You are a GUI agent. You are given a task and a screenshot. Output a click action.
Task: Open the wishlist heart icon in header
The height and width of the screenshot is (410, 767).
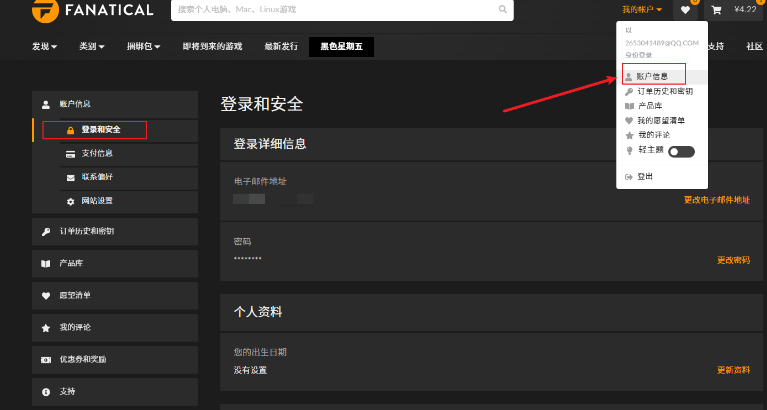685,10
